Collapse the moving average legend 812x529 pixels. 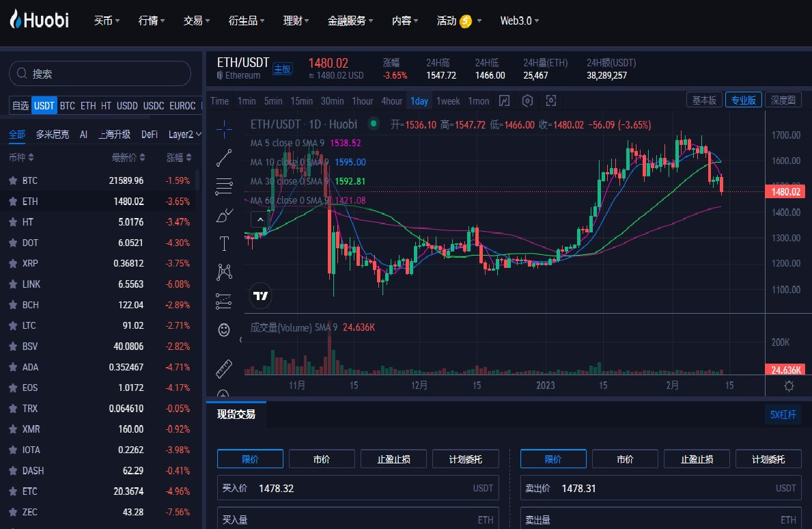[260, 219]
